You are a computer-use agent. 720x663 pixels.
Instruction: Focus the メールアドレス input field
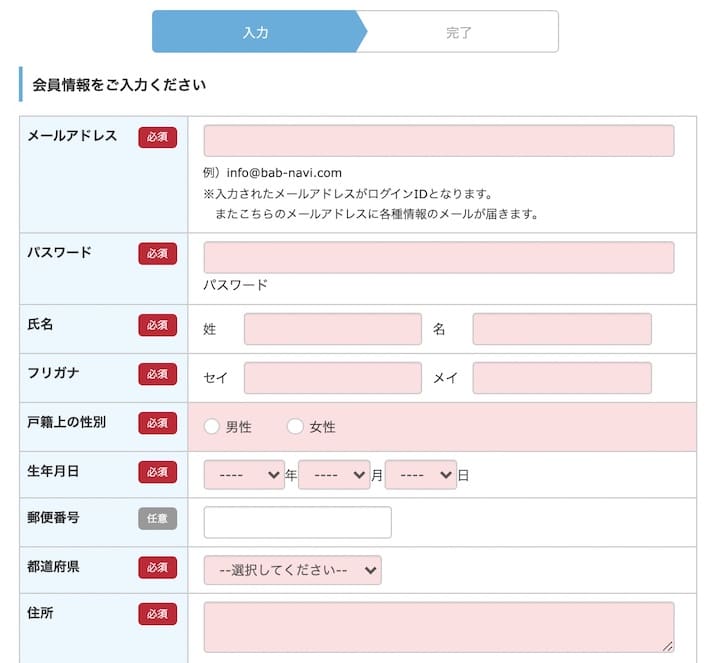click(438, 141)
